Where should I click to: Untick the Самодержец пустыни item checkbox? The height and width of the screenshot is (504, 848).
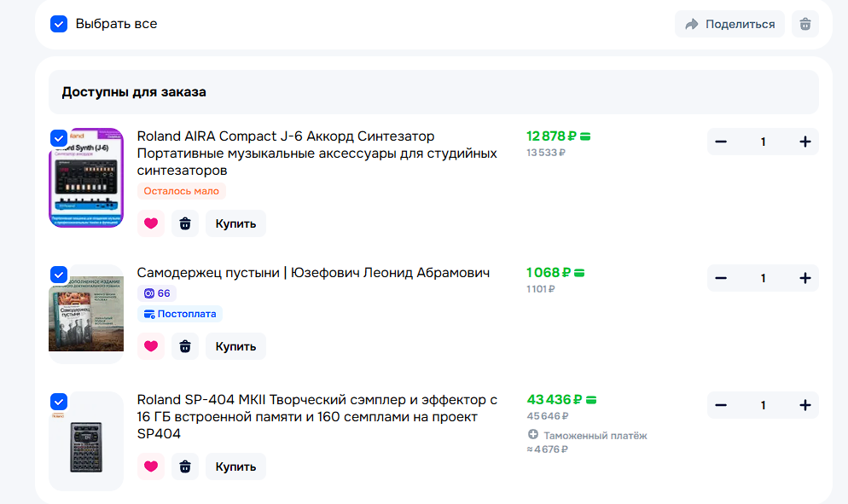coord(59,274)
